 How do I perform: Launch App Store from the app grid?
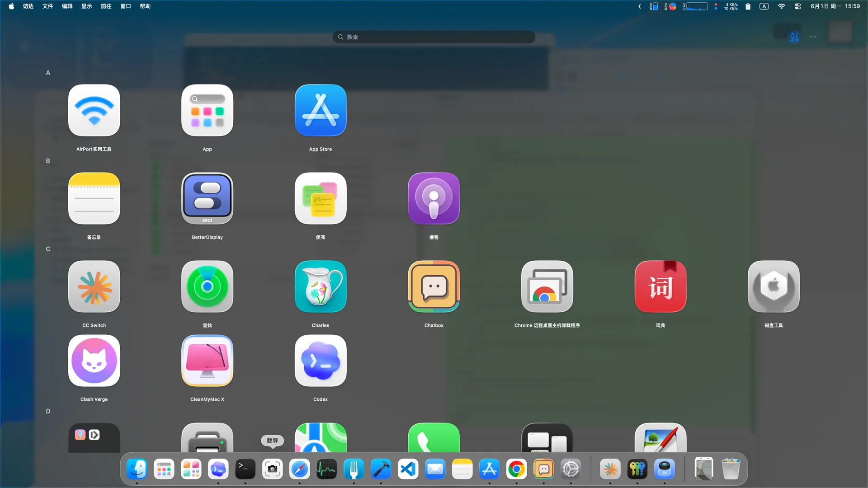(321, 110)
